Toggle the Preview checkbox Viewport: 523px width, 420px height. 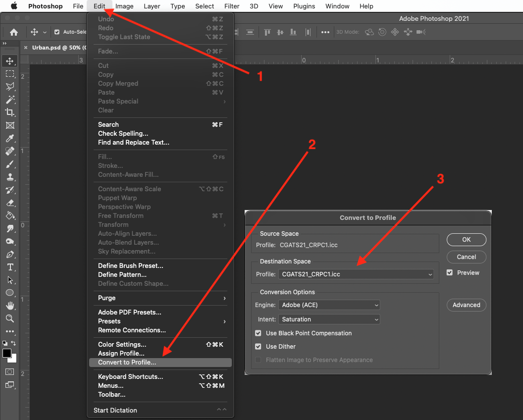pos(450,273)
